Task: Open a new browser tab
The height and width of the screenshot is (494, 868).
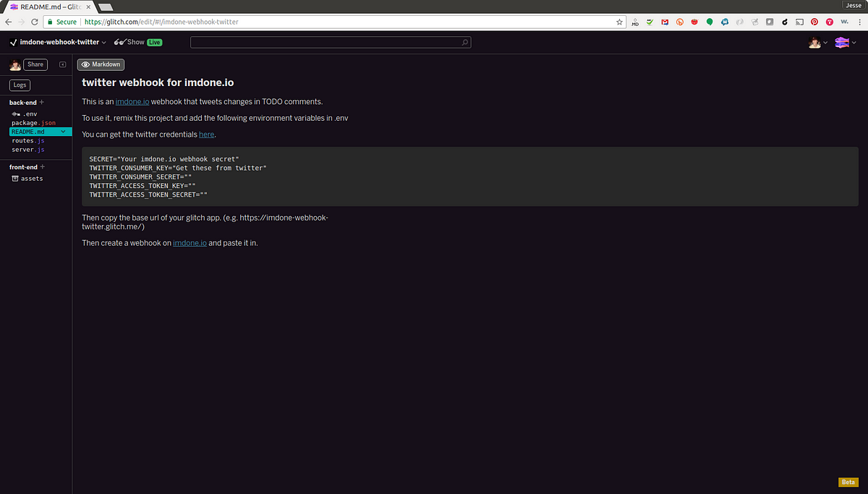Action: [106, 7]
